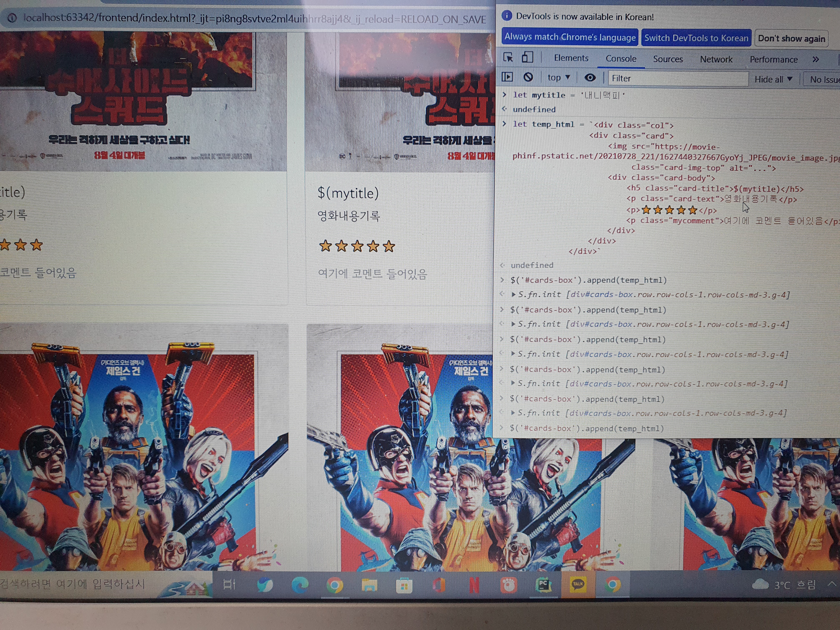This screenshot has height=630, width=840.
Task: Focus the console Filter input field
Action: tap(678, 78)
